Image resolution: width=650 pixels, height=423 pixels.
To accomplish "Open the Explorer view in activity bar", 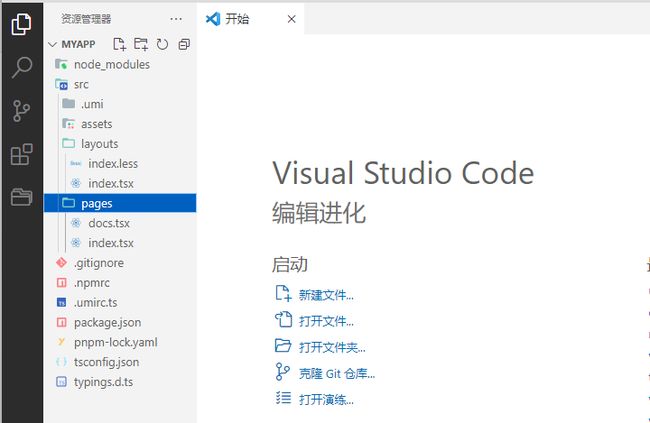I will click(x=21, y=24).
